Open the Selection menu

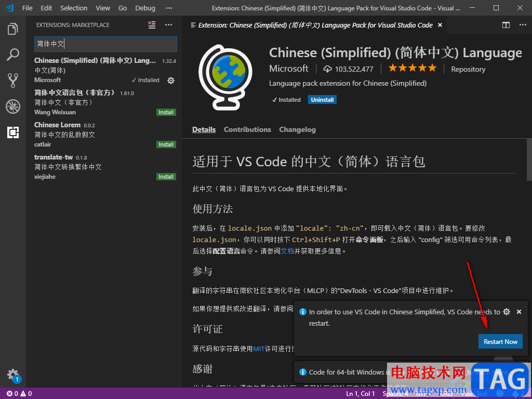point(74,8)
